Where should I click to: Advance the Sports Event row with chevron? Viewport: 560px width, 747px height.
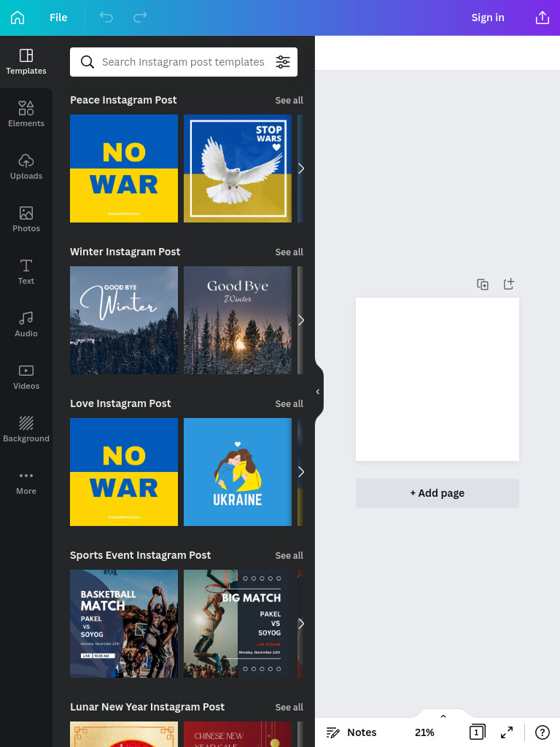click(301, 624)
